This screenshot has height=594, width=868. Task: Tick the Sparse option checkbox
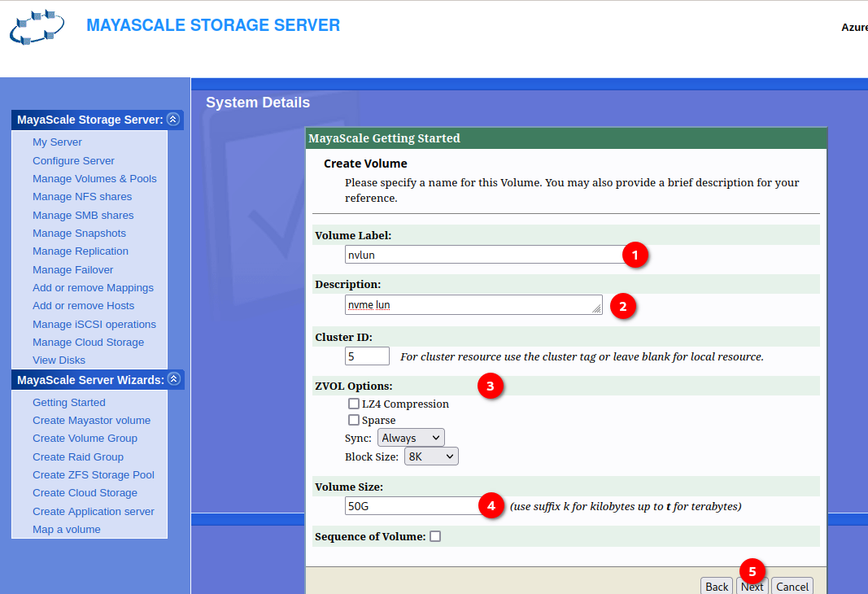tap(354, 420)
